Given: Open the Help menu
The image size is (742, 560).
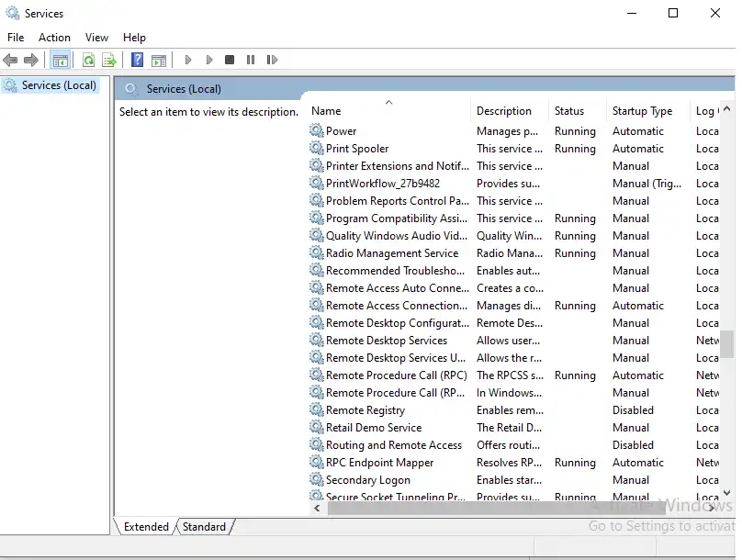Looking at the screenshot, I should coord(134,38).
